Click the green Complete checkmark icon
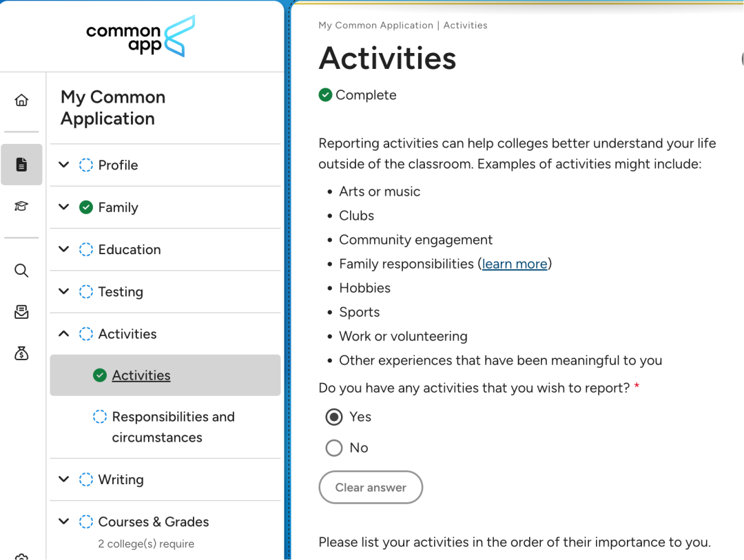The height and width of the screenshot is (560, 744). [x=326, y=95]
